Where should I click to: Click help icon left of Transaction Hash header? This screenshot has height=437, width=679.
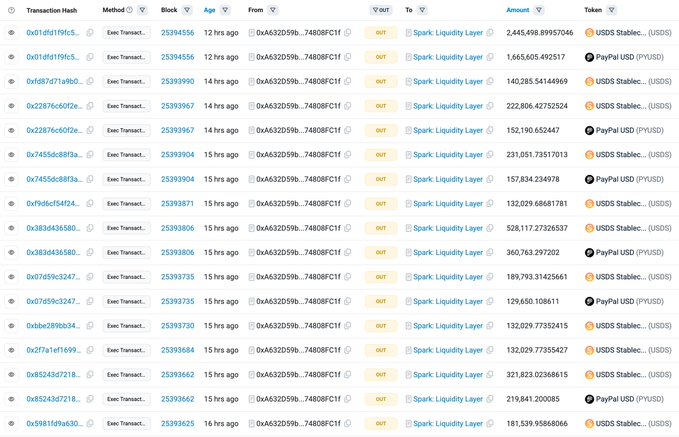(x=11, y=10)
